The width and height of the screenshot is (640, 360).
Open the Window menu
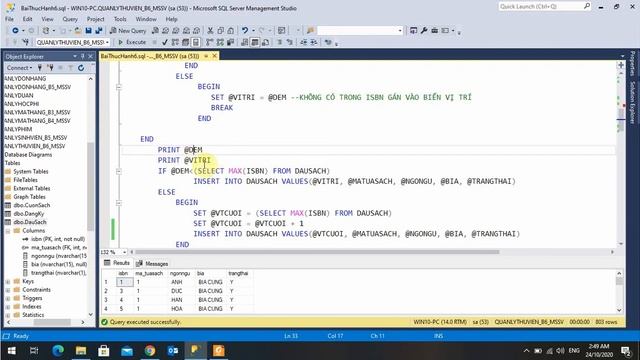(x=146, y=19)
